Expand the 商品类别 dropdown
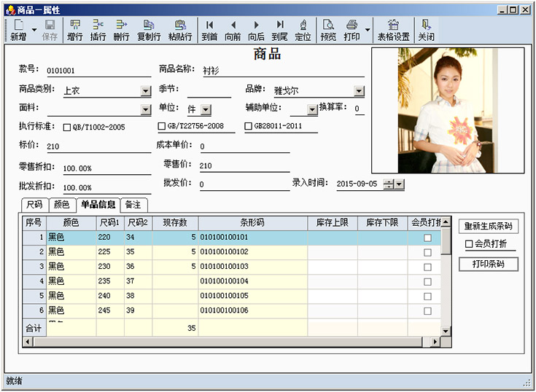The height and width of the screenshot is (392, 536). coord(146,92)
